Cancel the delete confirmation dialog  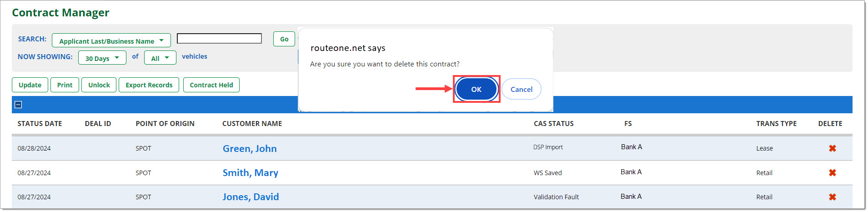click(x=521, y=89)
